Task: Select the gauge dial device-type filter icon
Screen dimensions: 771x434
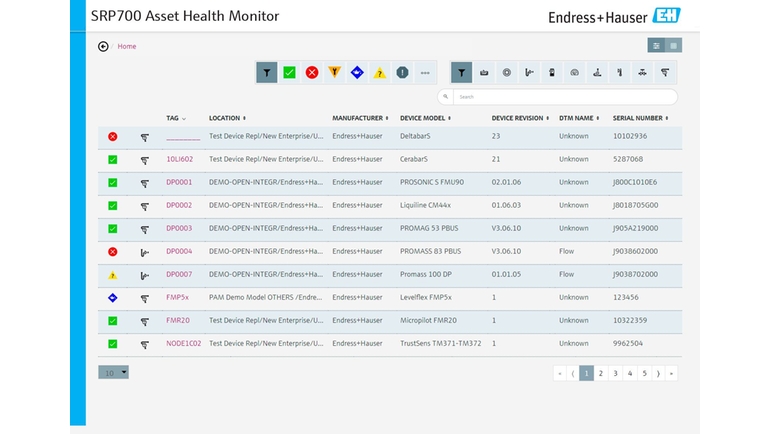Action: [x=574, y=73]
